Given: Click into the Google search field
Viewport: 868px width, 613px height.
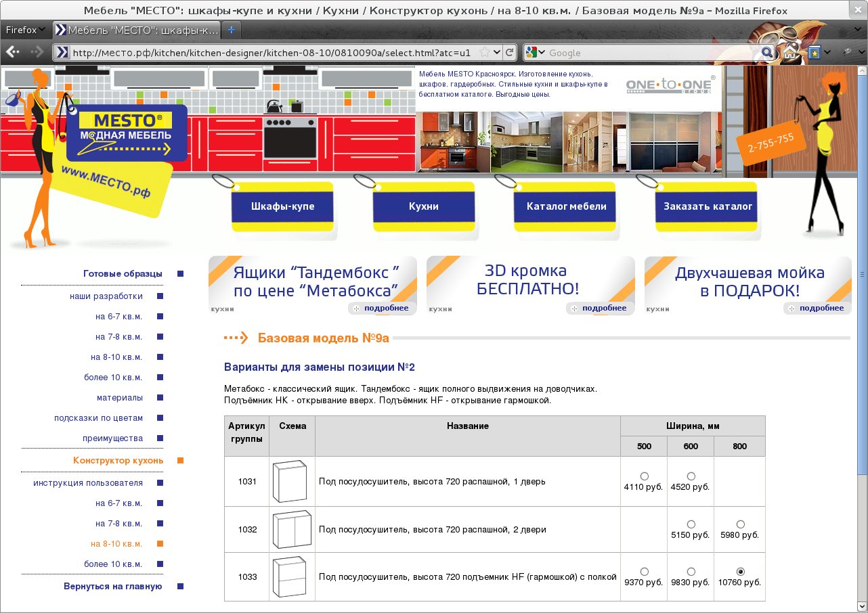Looking at the screenshot, I should (650, 52).
